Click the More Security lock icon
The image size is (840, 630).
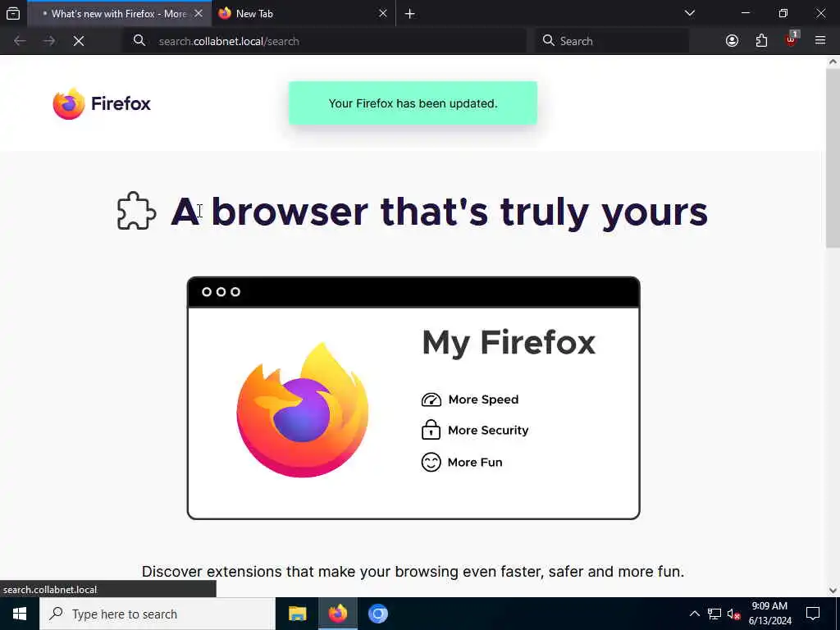pyautogui.click(x=431, y=430)
